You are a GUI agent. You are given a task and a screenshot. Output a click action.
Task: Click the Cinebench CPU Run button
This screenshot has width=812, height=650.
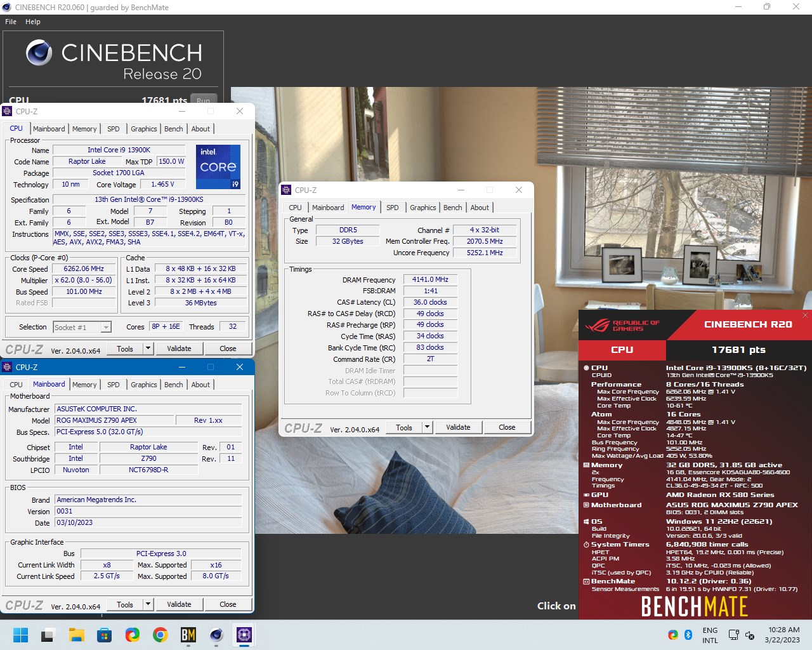tap(203, 100)
